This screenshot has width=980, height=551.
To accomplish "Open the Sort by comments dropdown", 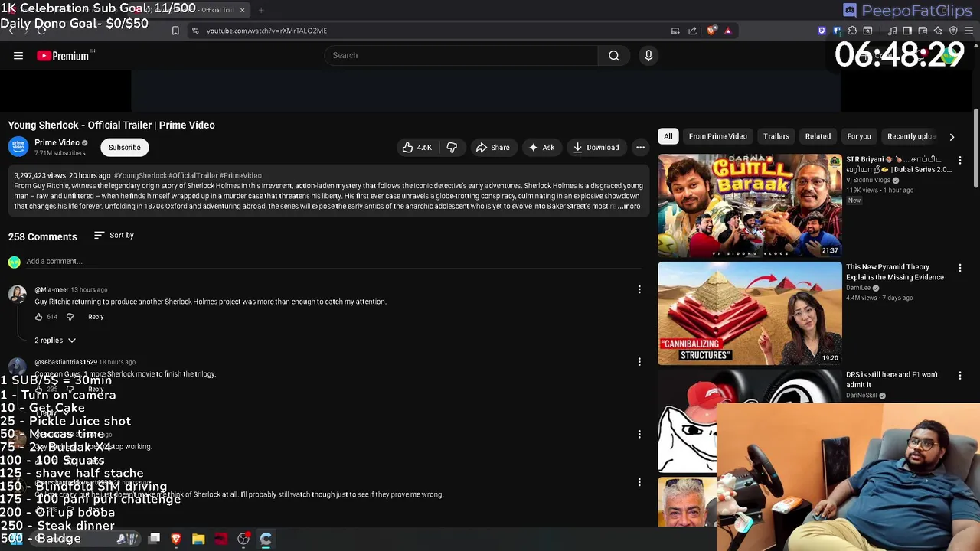I will pos(114,236).
